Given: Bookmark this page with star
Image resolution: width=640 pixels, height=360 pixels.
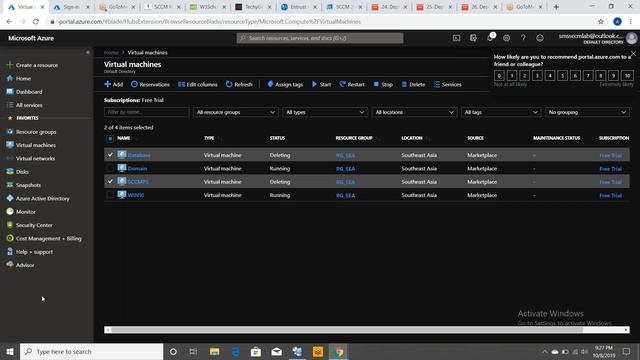Looking at the screenshot, I should (601, 21).
